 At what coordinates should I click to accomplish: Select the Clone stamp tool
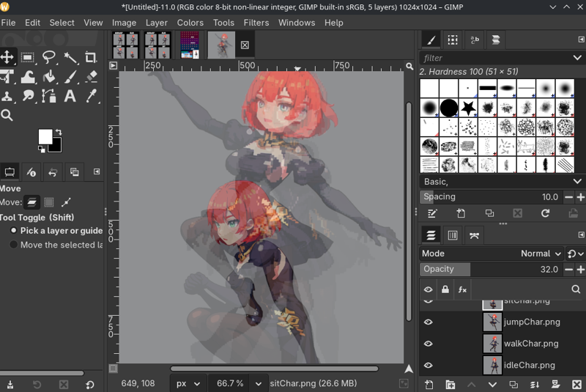(x=7, y=96)
